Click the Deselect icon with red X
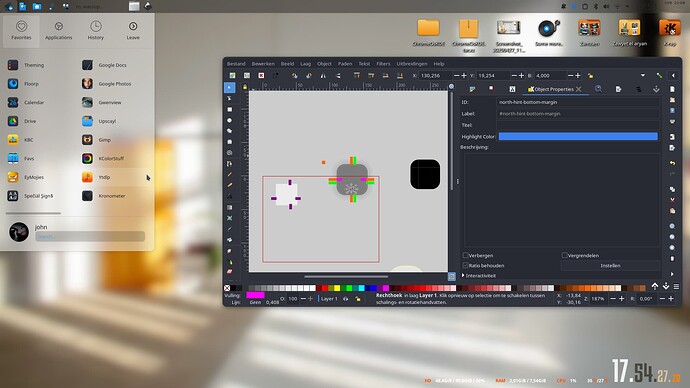 coord(261,76)
